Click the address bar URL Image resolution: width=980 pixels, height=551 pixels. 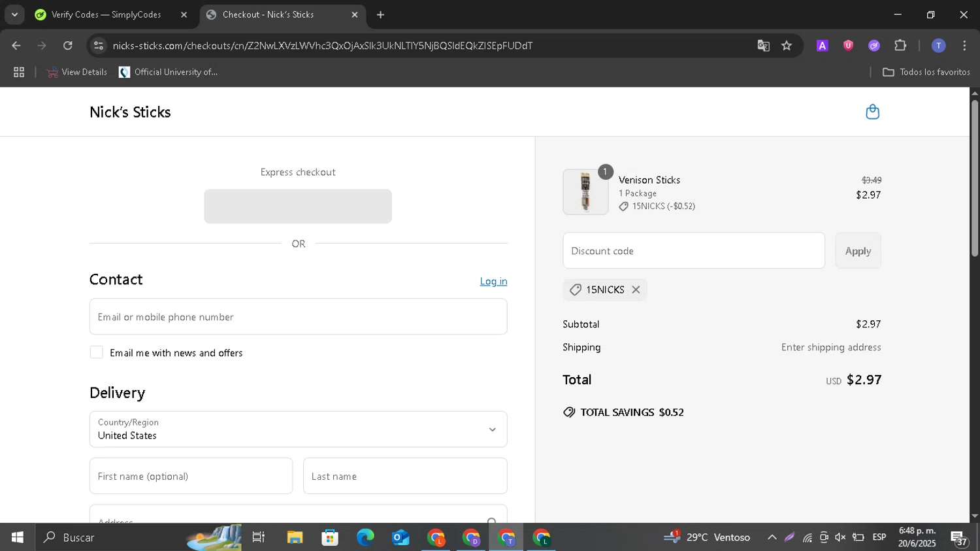(323, 46)
